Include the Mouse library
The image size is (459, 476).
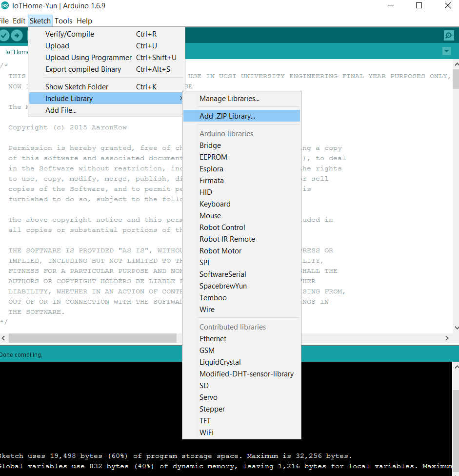[x=241, y=215]
